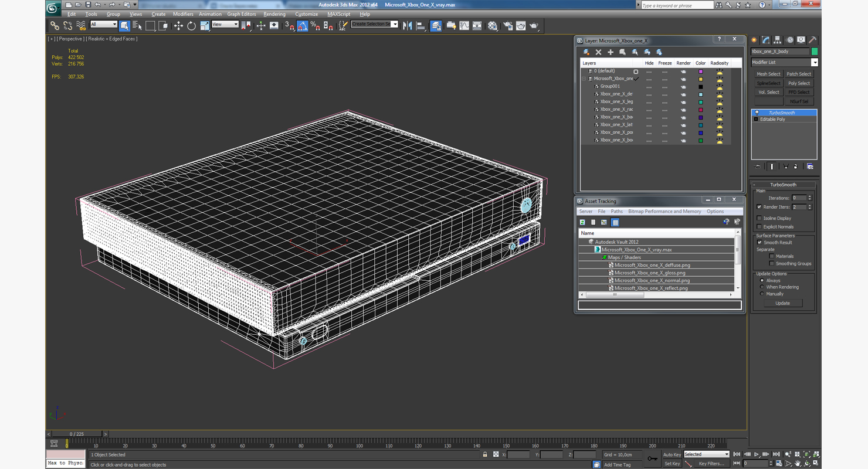Choose the Select and Rotate tool
Screen dimensions: 868x469
[191, 26]
